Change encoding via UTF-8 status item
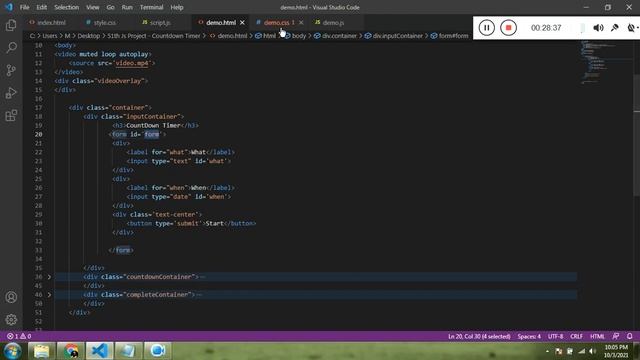 pyautogui.click(x=555, y=336)
